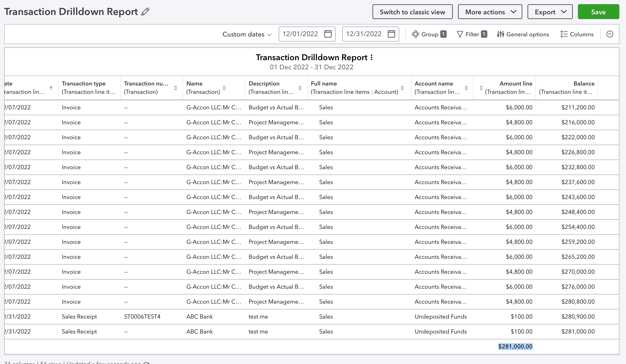Image resolution: width=626 pixels, height=364 pixels.
Task: Sort by Description column
Action: [x=300, y=88]
